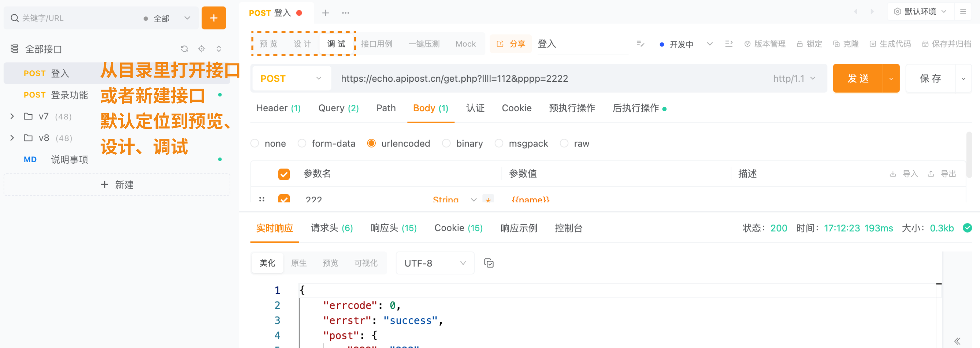Open the POST 登录功能 interface
Image resolution: width=980 pixels, height=348 pixels.
click(x=116, y=95)
